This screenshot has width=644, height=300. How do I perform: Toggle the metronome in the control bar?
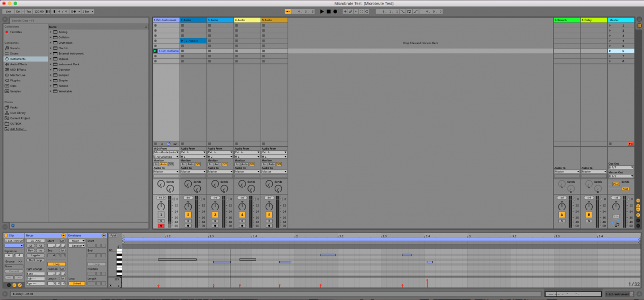pos(74,11)
